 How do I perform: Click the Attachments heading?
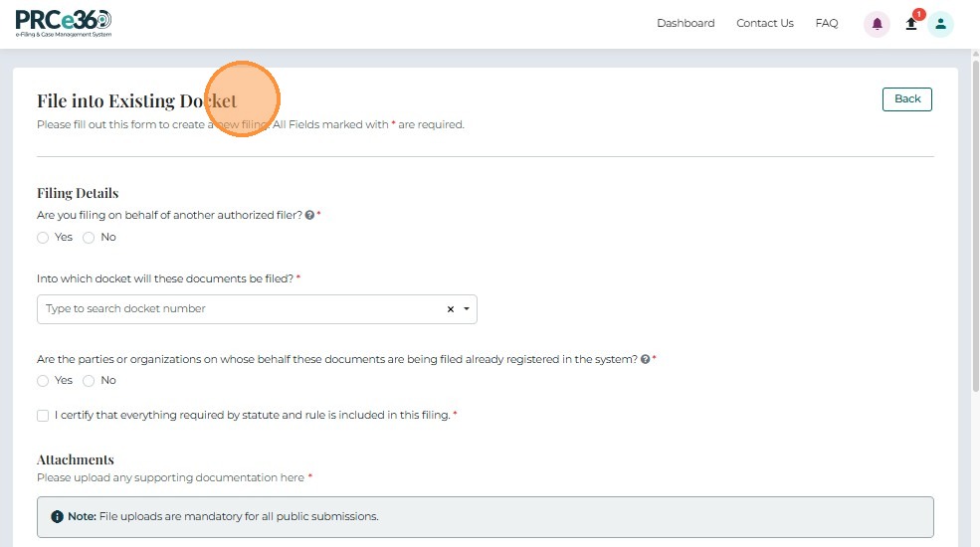pyautogui.click(x=76, y=459)
